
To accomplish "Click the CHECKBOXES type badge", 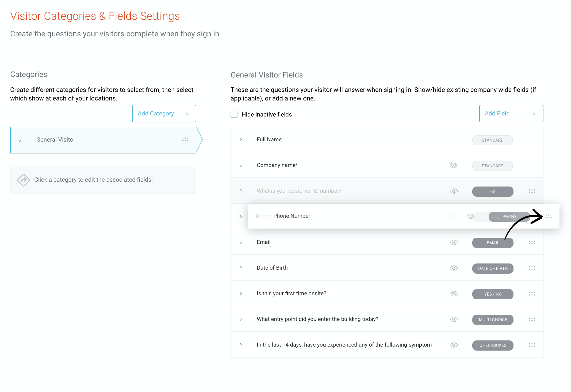I will pyautogui.click(x=493, y=345).
